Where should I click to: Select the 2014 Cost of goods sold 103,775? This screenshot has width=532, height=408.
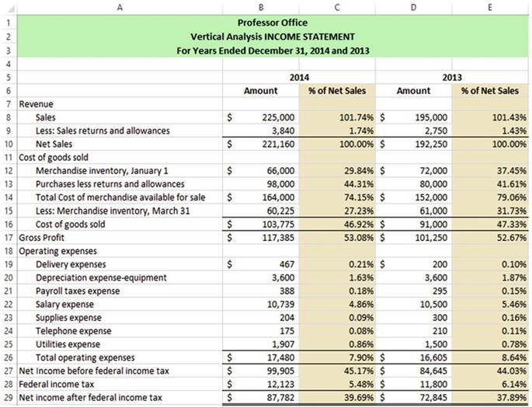click(x=276, y=225)
